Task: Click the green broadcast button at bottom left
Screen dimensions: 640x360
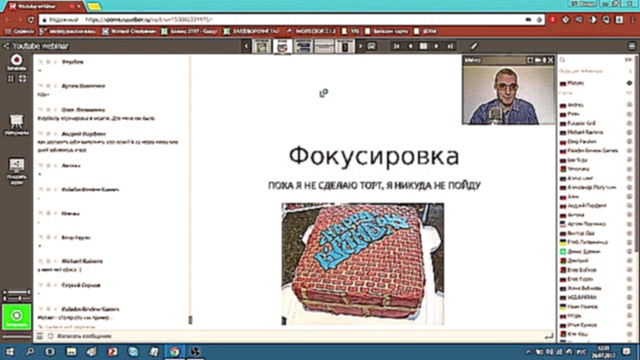Action: pyautogui.click(x=16, y=316)
